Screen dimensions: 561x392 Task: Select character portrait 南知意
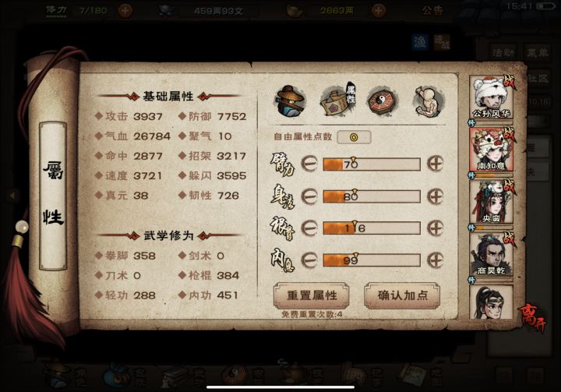click(491, 150)
